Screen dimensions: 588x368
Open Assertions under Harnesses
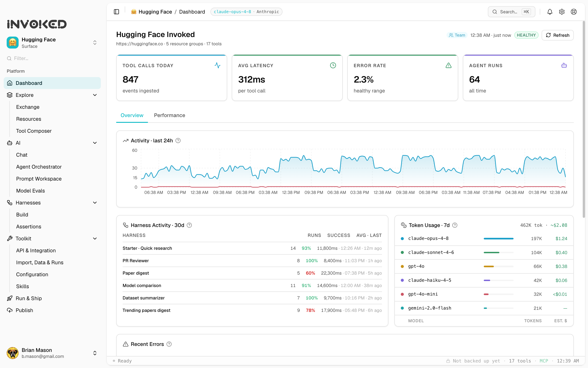click(29, 227)
